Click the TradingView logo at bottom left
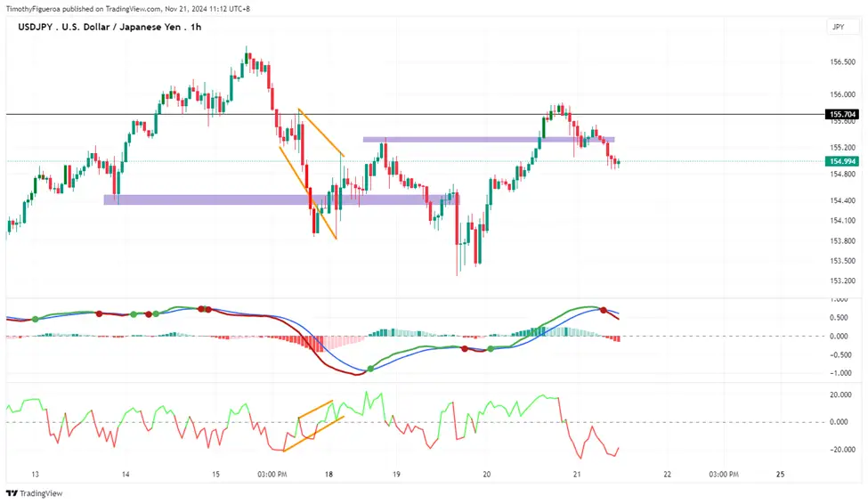This screenshot has height=504, width=868. (35, 493)
